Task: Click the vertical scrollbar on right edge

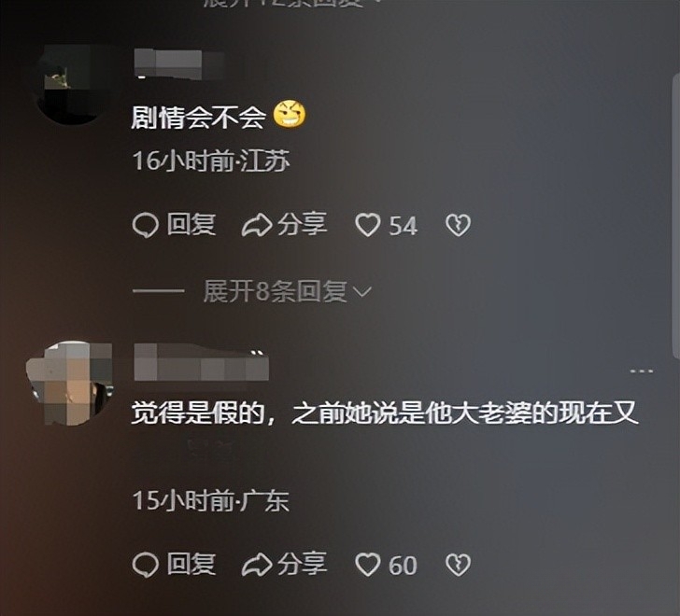Action: 675,217
